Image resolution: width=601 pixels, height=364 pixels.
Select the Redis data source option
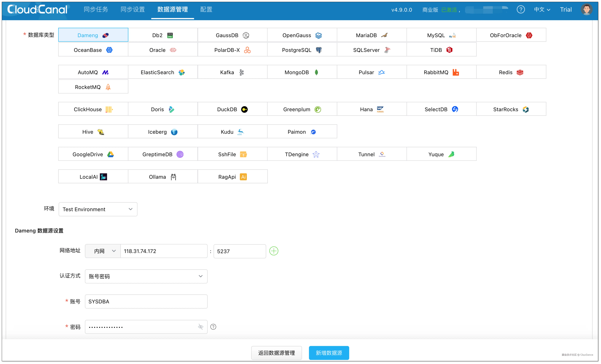(x=511, y=72)
